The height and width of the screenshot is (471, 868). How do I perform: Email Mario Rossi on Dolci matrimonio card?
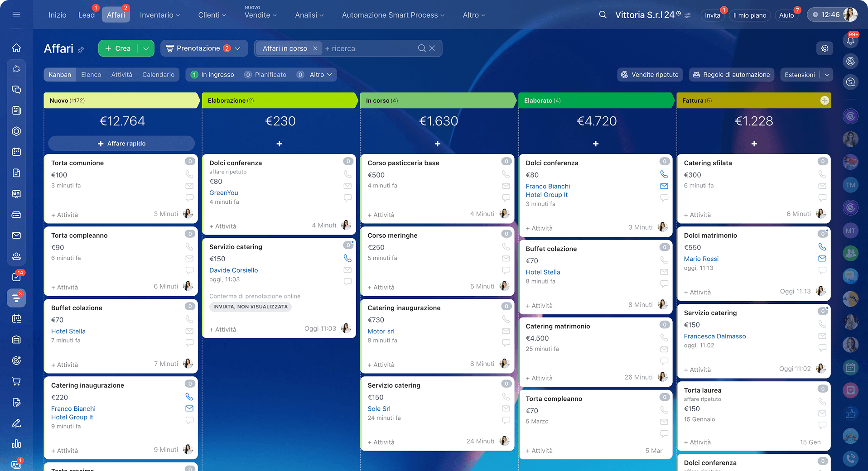click(822, 259)
